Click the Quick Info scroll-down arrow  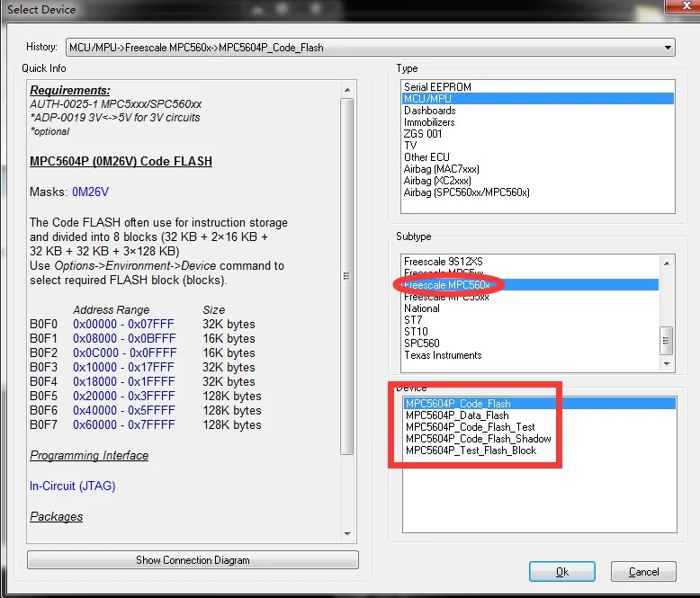click(x=347, y=534)
